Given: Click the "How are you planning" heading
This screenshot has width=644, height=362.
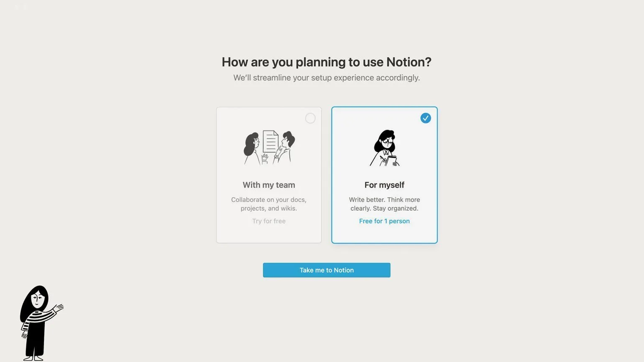Looking at the screenshot, I should (x=326, y=62).
